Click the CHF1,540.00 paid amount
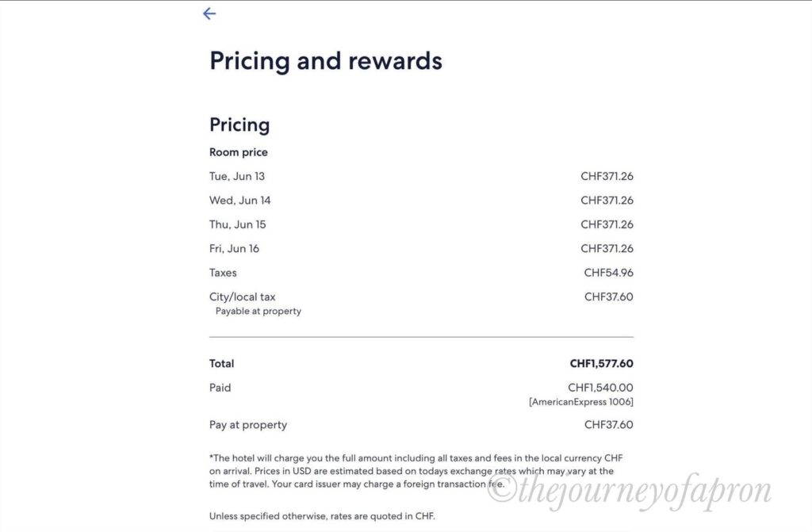This screenshot has height=532, width=812. (600, 388)
